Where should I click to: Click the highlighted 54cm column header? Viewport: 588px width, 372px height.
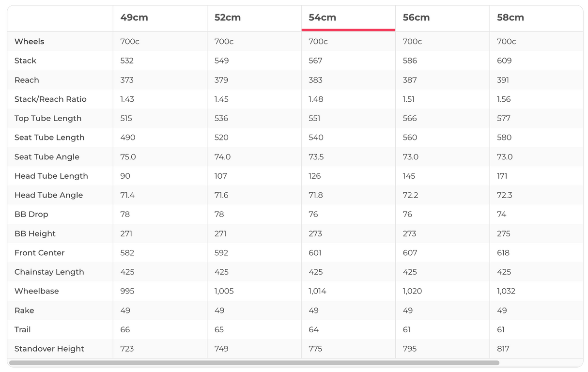click(323, 17)
